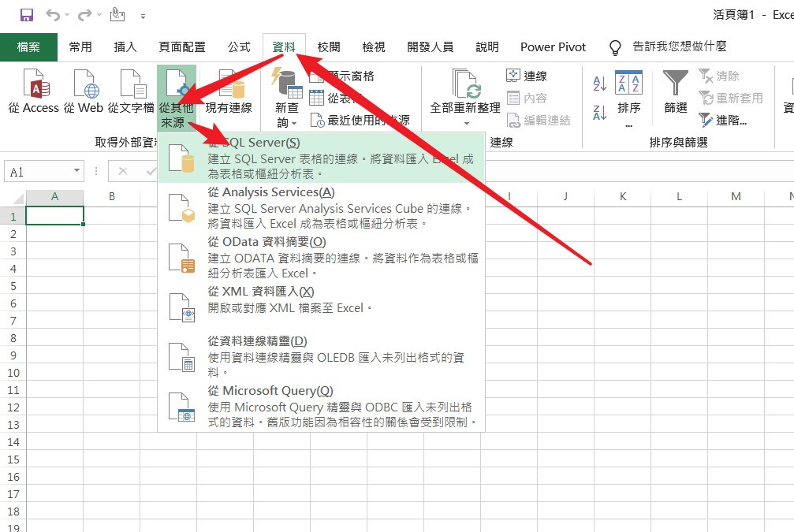The width and height of the screenshot is (794, 532).
Task: Open the Name Box dropdown arrow
Action: pos(77,170)
